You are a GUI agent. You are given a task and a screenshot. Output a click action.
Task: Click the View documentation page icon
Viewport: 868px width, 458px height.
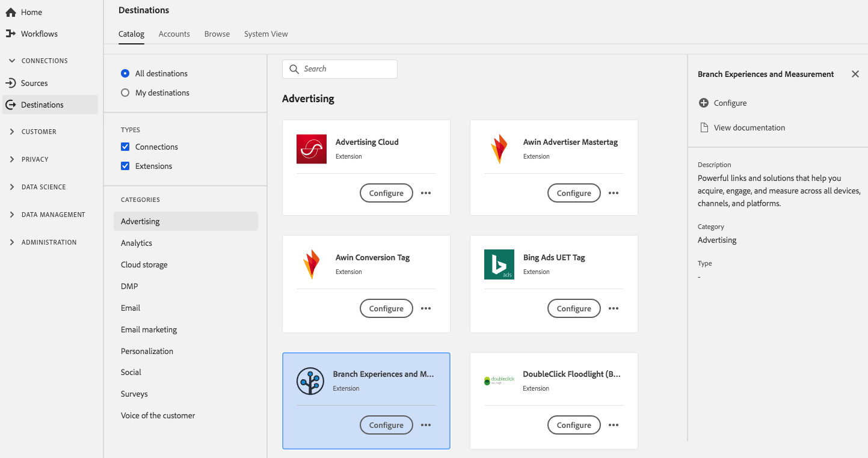click(704, 127)
